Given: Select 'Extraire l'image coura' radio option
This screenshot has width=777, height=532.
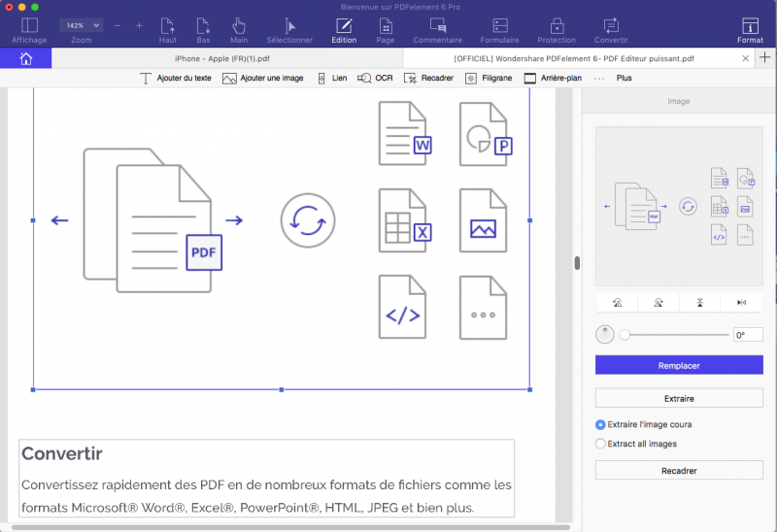Looking at the screenshot, I should [600, 424].
